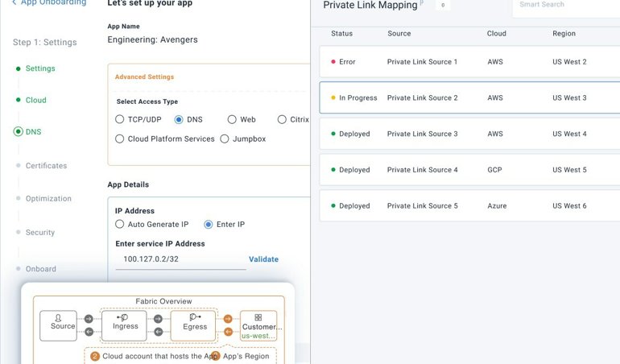The height and width of the screenshot is (364, 620).
Task: Choose Cloud Platform Services access type
Action: point(120,139)
